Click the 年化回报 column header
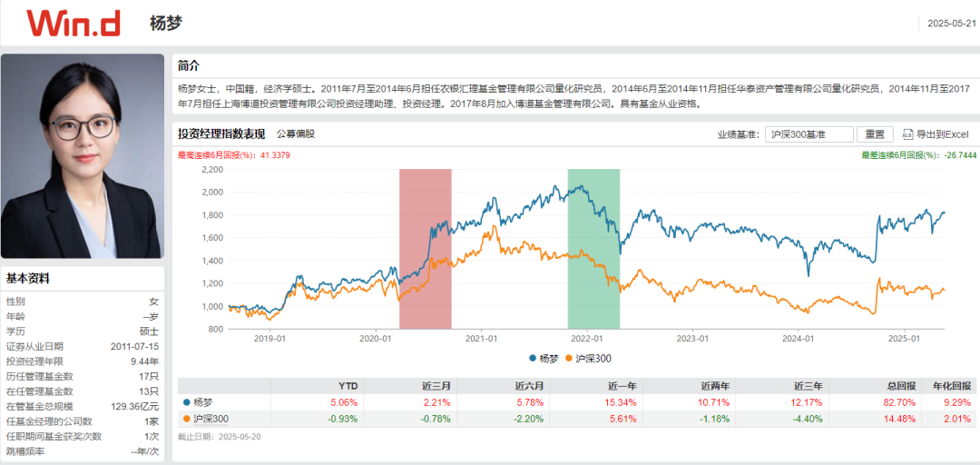 click(952, 385)
